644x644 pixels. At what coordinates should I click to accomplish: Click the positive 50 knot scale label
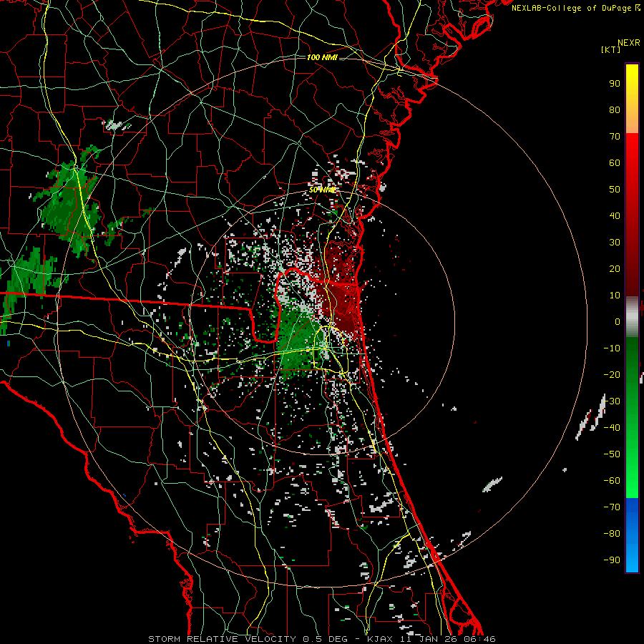615,190
